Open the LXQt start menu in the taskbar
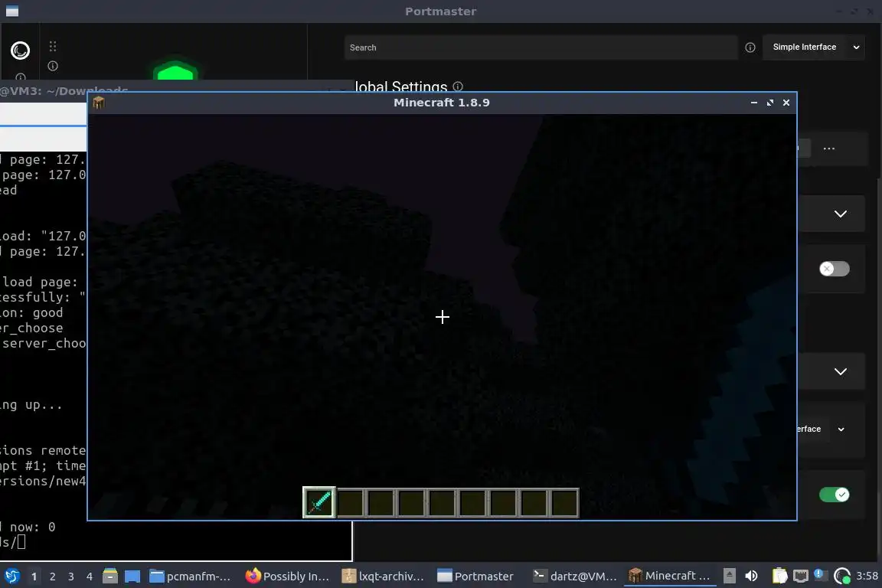Image resolution: width=882 pixels, height=588 pixels. coord(11,576)
